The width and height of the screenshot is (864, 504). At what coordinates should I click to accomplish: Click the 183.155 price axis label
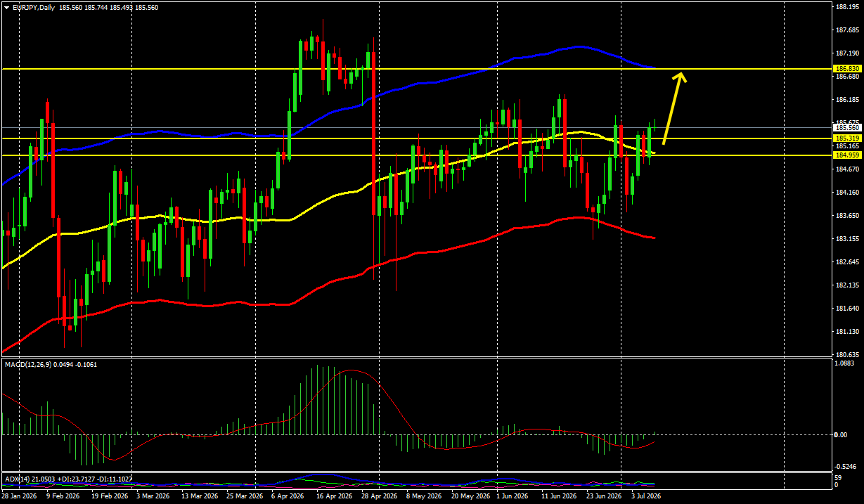click(x=847, y=239)
